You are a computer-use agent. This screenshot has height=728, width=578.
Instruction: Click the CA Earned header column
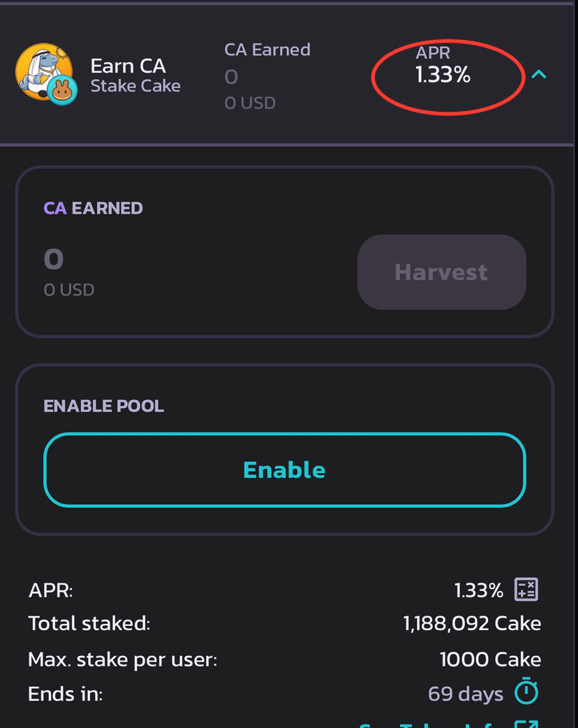[267, 50]
